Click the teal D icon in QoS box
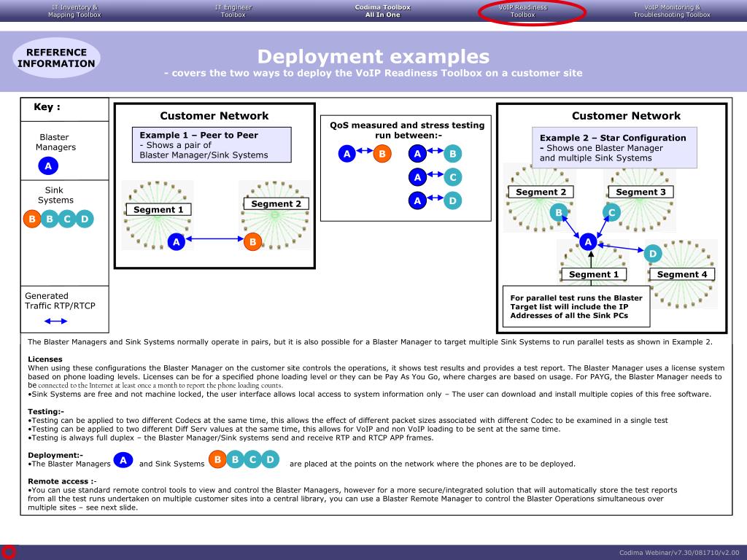Screen dimensions: 747x560 tap(452, 201)
